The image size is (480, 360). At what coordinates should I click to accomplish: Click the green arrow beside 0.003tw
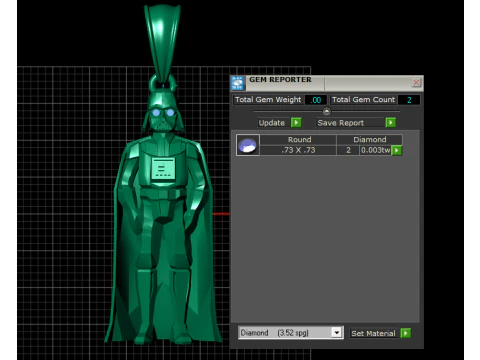pyautogui.click(x=397, y=150)
